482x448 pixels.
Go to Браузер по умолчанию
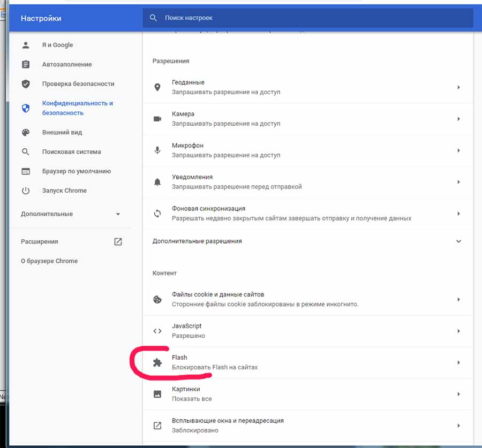(x=77, y=171)
